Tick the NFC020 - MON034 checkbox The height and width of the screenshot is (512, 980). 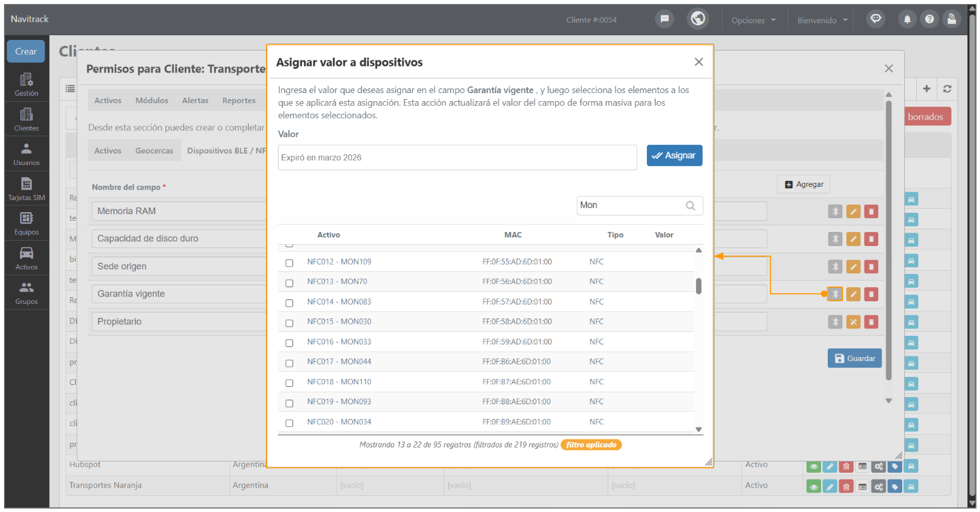pos(289,423)
